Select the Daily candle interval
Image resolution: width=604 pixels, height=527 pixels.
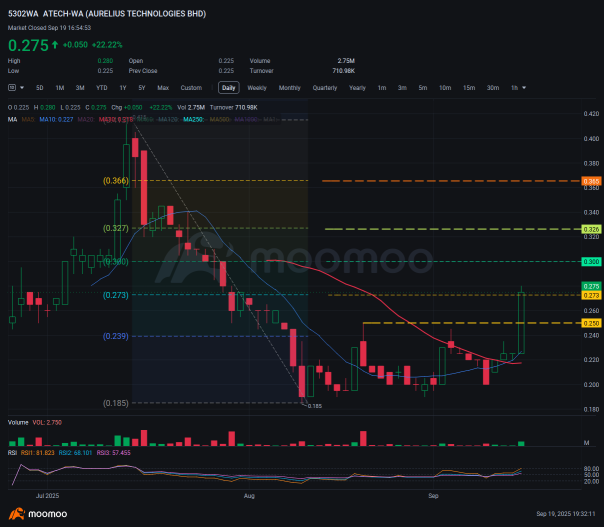click(x=229, y=88)
